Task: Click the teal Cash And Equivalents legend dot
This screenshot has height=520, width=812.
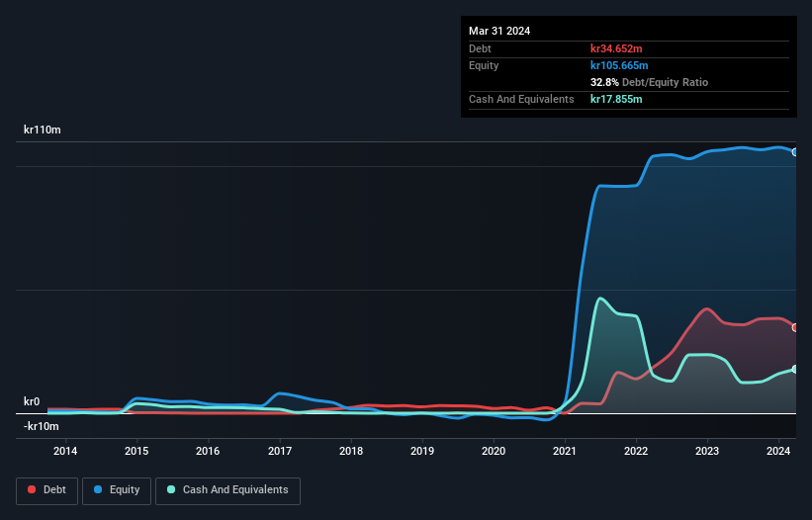Action: tap(171, 489)
